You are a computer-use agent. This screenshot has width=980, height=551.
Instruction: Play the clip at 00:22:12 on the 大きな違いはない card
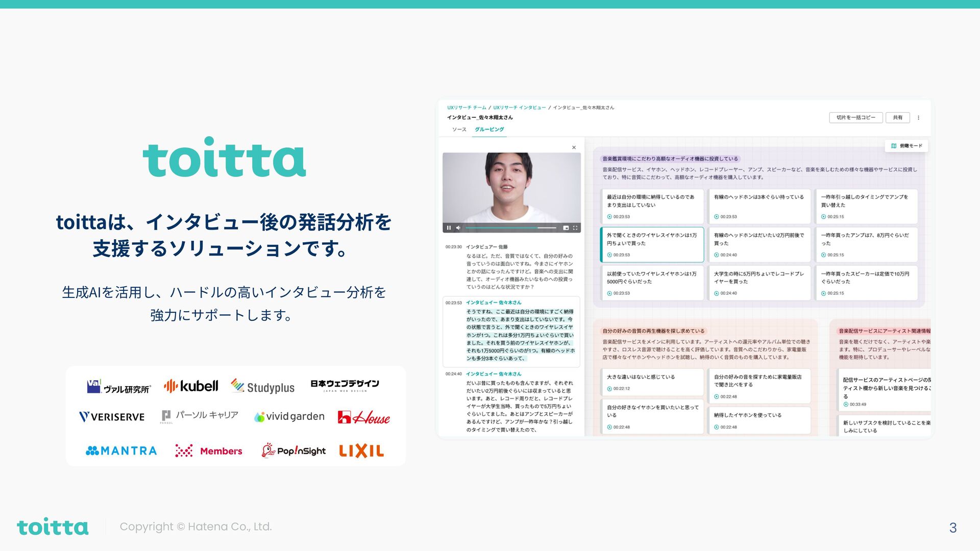(x=609, y=389)
